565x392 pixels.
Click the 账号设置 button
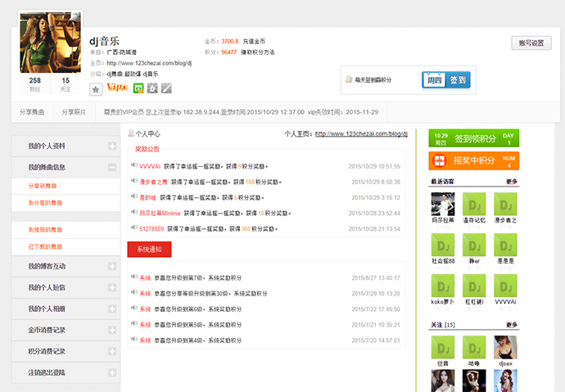531,43
